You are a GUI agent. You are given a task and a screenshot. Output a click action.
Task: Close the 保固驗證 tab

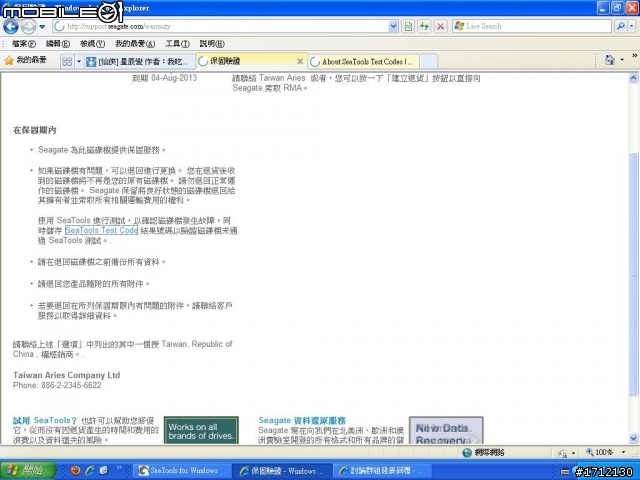click(300, 61)
